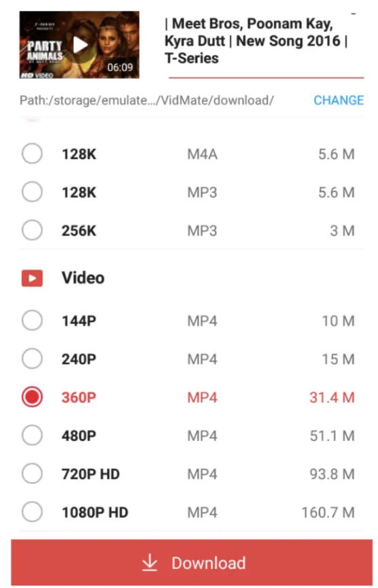Click the 06:09 duration label on thumbnail
The height and width of the screenshot is (588, 378).
120,67
